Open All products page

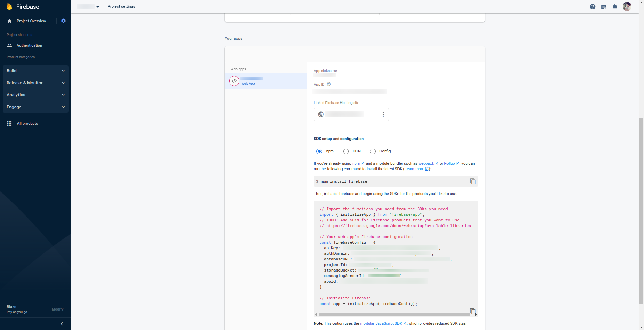click(x=27, y=124)
